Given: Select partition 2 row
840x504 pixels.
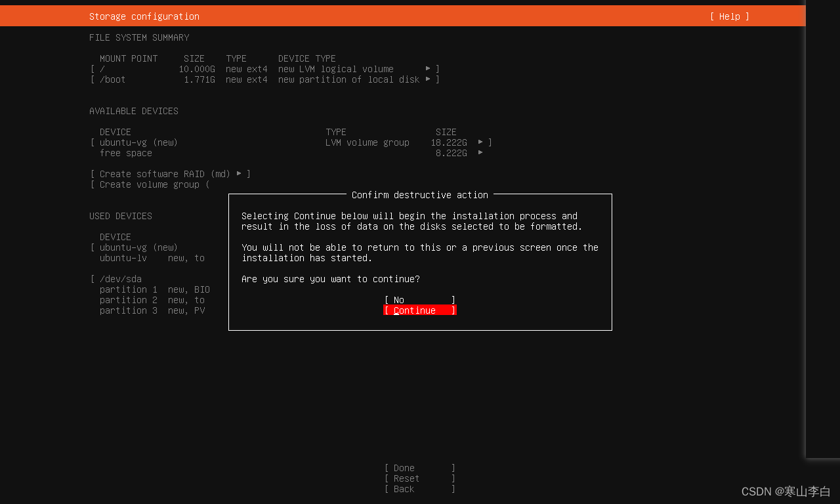Looking at the screenshot, I should (x=152, y=300).
